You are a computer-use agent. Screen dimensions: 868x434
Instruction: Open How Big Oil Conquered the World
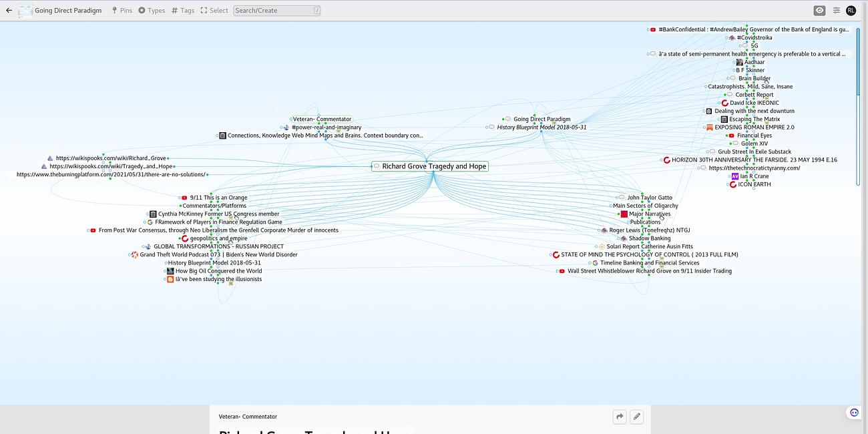(x=218, y=271)
